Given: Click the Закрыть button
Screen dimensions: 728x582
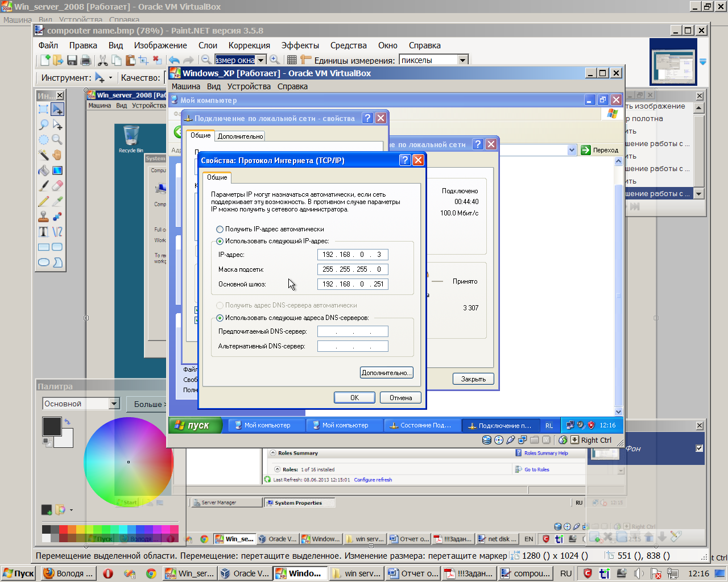Looking at the screenshot, I should pos(473,379).
